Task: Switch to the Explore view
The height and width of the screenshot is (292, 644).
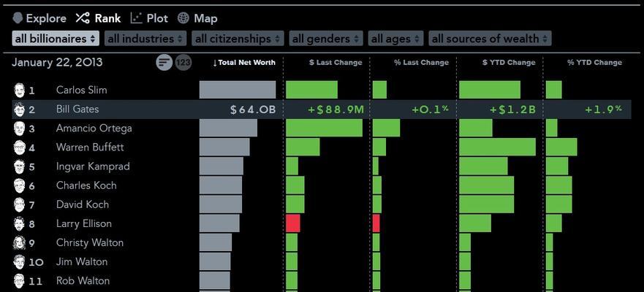Action: 39,18
